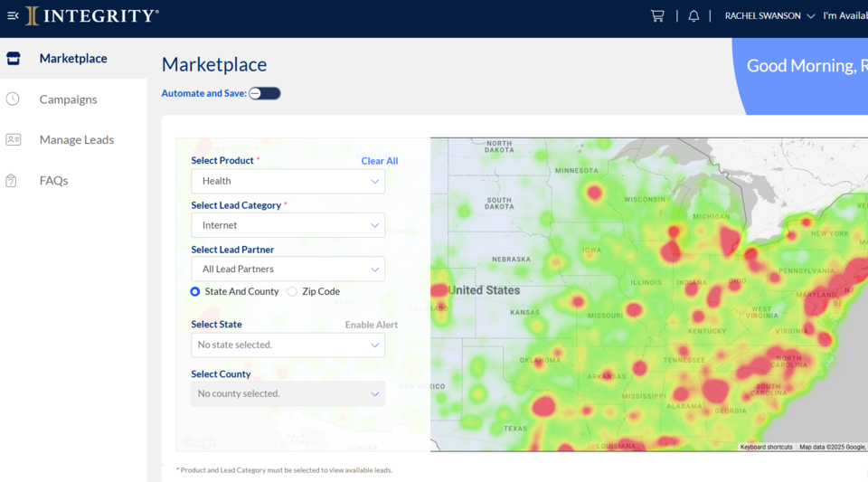Open the FAQs section
This screenshot has height=482, width=868.
(53, 180)
